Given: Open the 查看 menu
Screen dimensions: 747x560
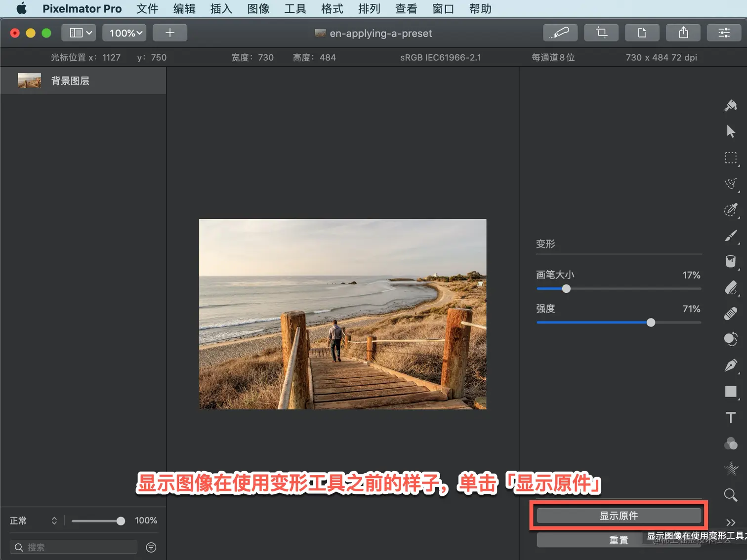Looking at the screenshot, I should coord(406,8).
